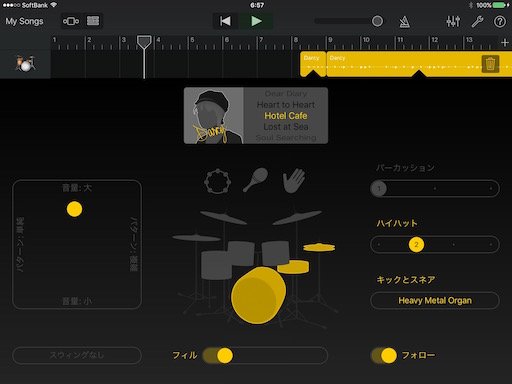Select the hand clap icon
512x384 pixels.
(293, 180)
